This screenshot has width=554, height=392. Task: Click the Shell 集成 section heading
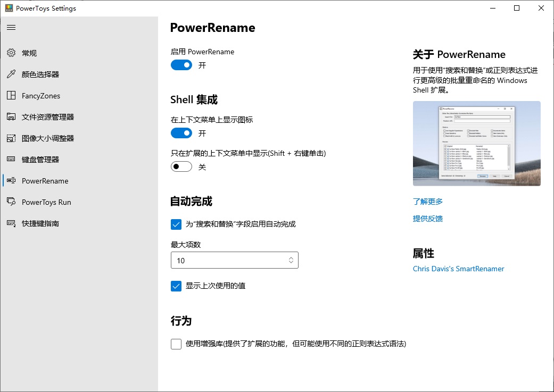pyautogui.click(x=194, y=99)
